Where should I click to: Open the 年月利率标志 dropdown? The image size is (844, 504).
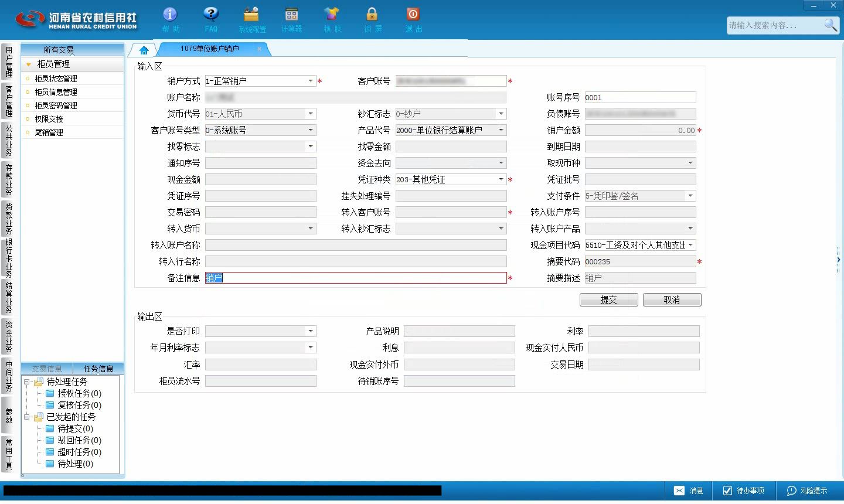311,348
